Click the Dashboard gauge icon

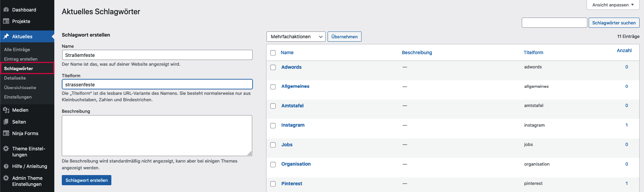6,10
